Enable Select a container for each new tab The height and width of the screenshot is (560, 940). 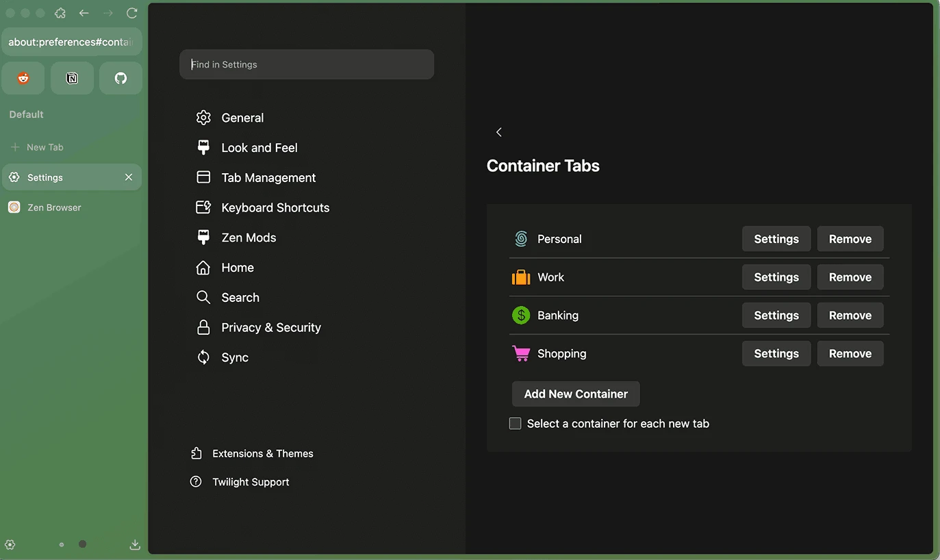516,424
